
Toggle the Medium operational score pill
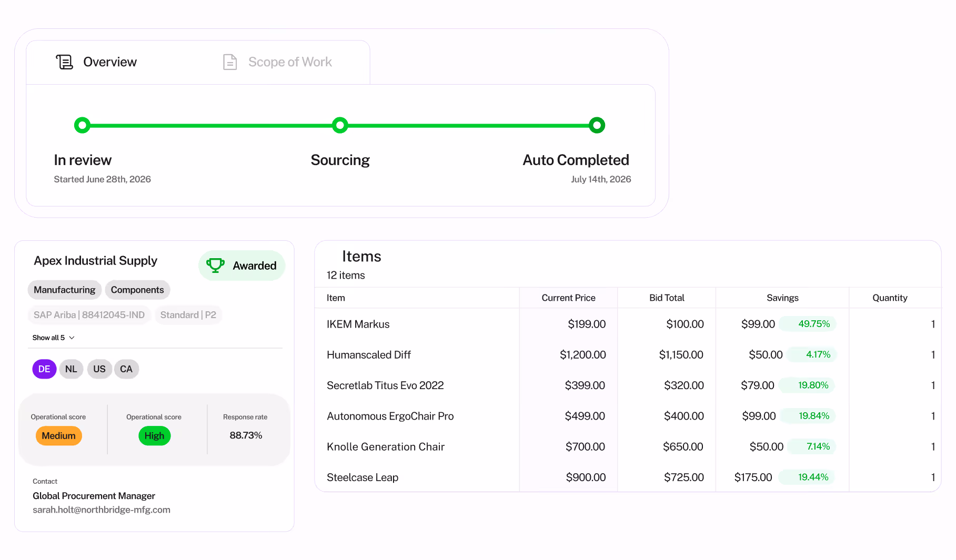tap(58, 435)
